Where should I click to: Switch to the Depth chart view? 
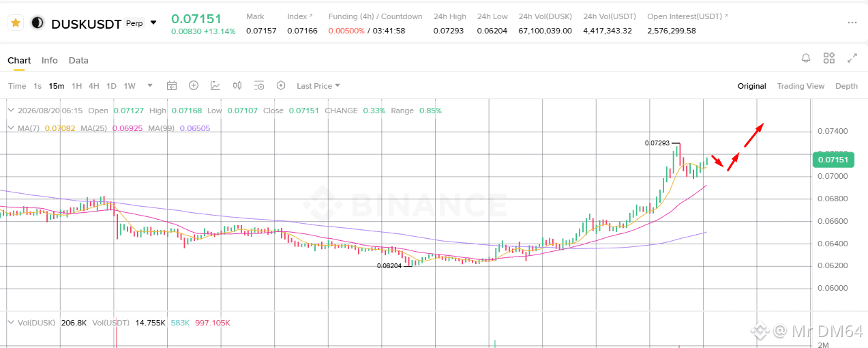pos(846,86)
